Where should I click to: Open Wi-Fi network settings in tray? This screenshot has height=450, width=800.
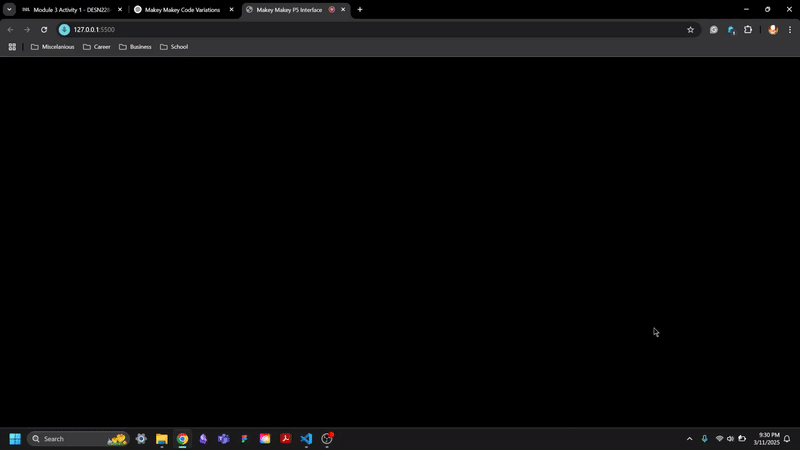[x=719, y=439]
